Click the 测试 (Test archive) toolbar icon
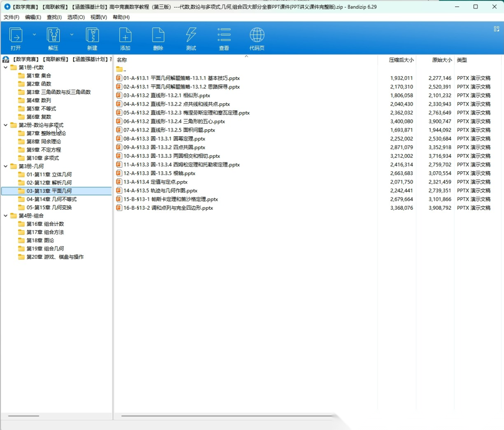The height and width of the screenshot is (430, 504). coord(191,35)
